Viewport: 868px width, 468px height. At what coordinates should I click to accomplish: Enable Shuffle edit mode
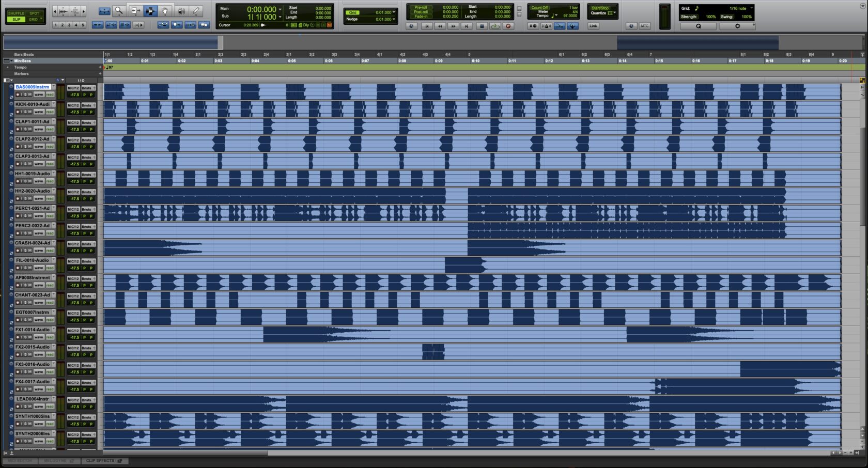tap(17, 13)
